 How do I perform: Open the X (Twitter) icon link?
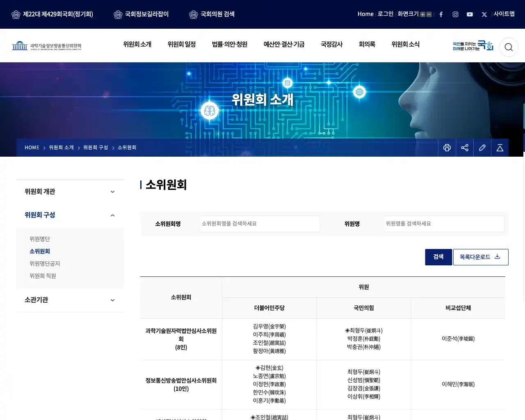[x=484, y=14]
